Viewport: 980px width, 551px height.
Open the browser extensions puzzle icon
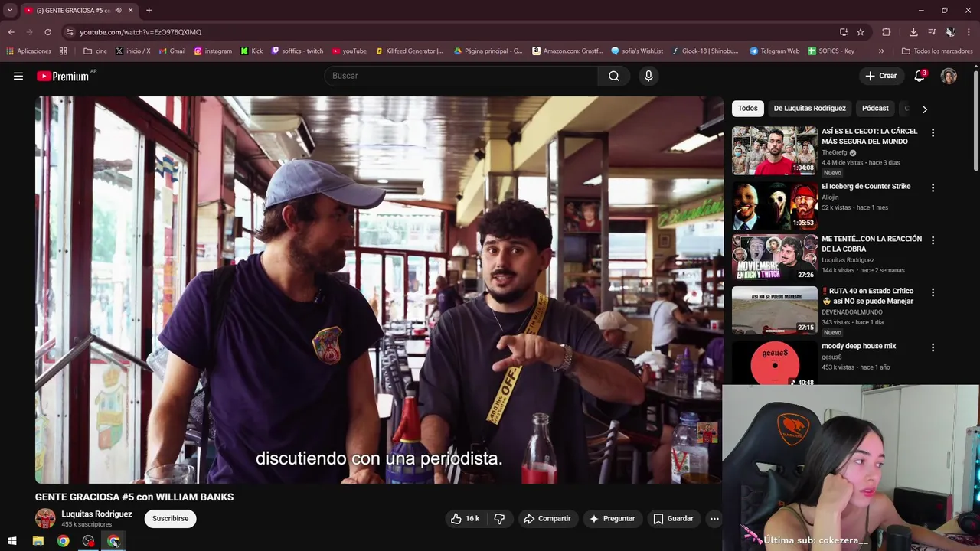coord(887,32)
